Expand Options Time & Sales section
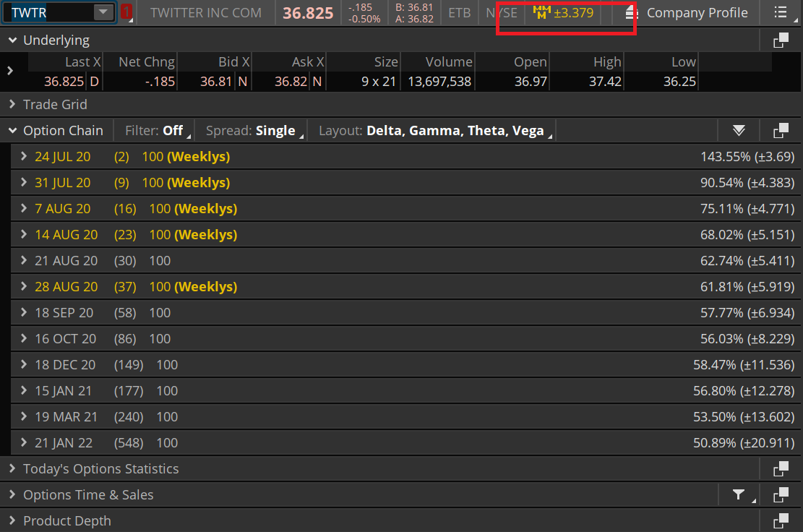This screenshot has height=532, width=803. pyautogui.click(x=13, y=494)
